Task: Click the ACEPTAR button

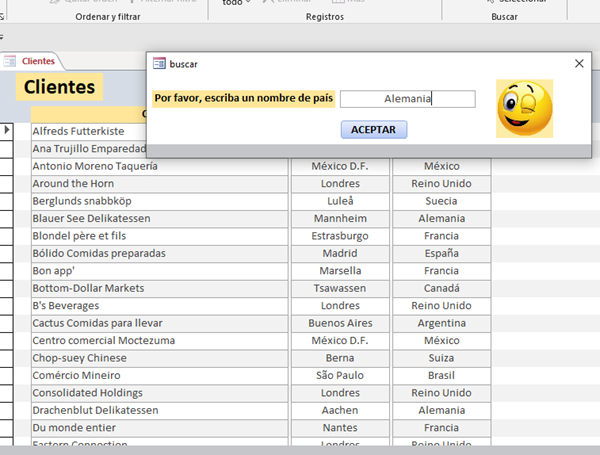Action: (373, 130)
